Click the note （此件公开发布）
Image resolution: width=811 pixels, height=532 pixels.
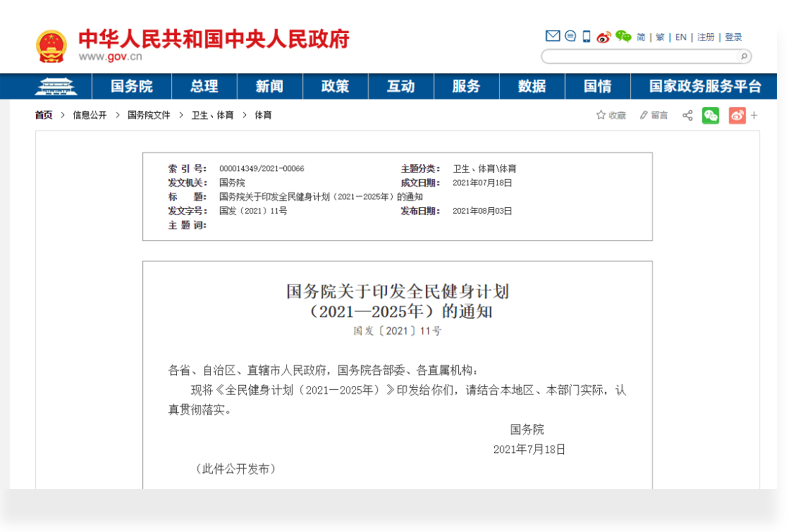[236, 469]
